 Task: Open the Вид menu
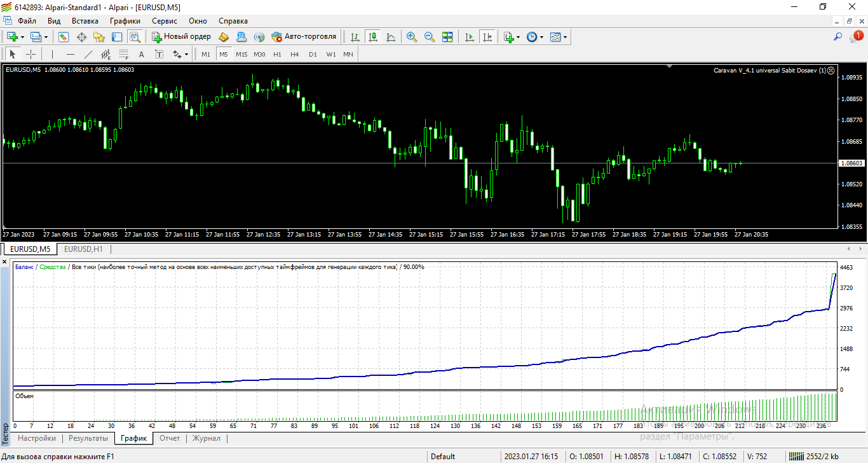(x=54, y=21)
